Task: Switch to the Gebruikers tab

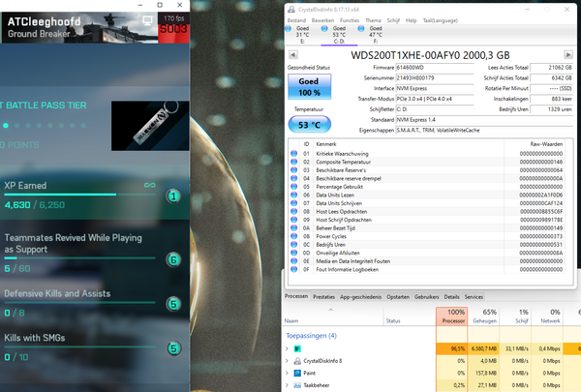Action: click(426, 297)
